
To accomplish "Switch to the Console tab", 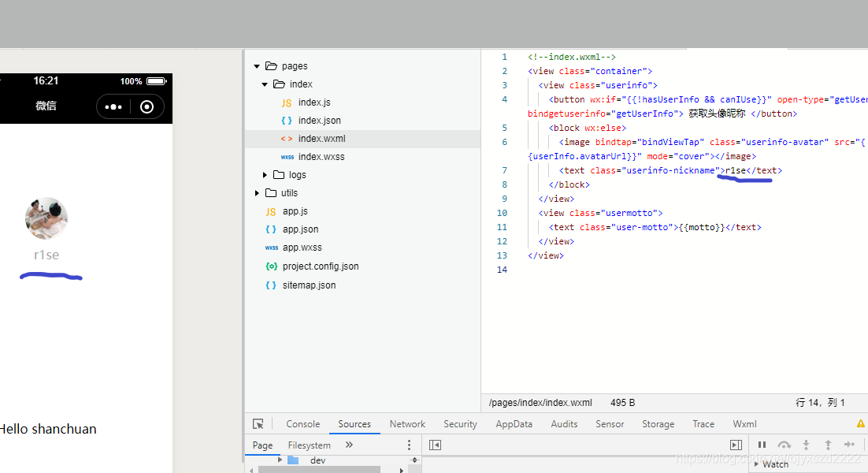I will point(302,423).
